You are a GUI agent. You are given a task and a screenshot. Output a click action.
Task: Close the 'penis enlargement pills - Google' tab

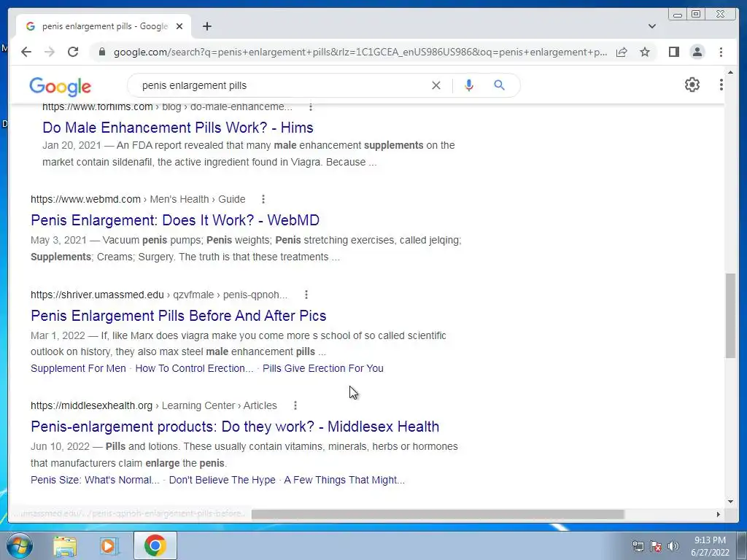coord(179,26)
